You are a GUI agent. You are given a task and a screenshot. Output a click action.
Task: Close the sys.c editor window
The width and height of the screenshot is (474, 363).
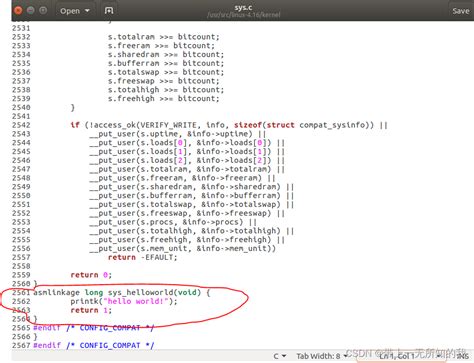pos(18,11)
